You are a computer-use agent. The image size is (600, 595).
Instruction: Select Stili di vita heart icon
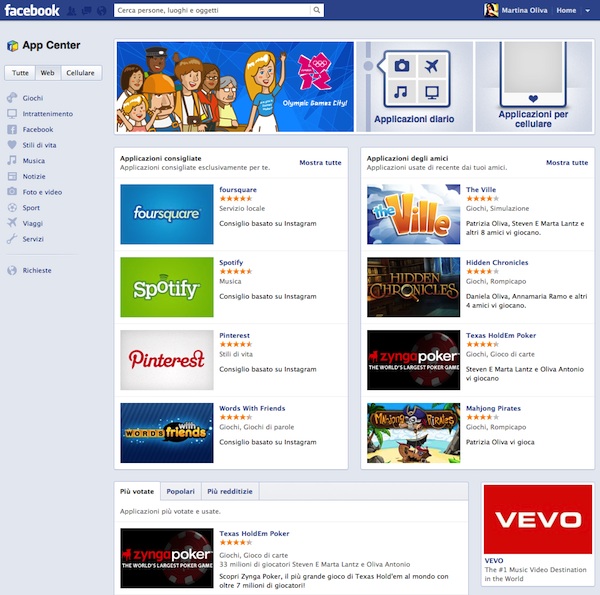click(x=12, y=145)
